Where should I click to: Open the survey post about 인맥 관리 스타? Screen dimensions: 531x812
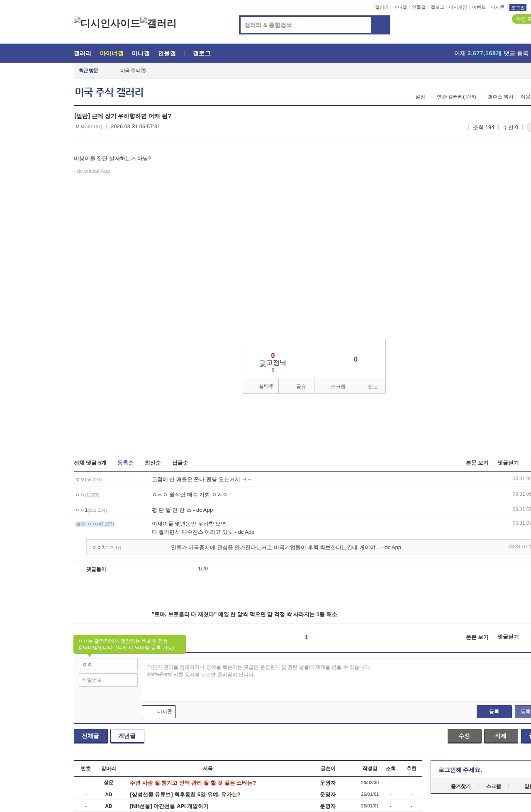193,783
